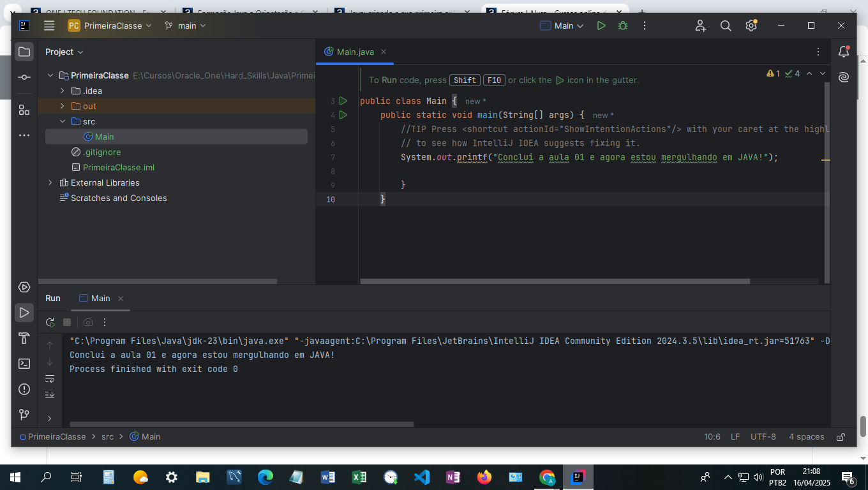Viewport: 868px width, 490px height.
Task: Open the Terminal tool window
Action: (x=24, y=364)
